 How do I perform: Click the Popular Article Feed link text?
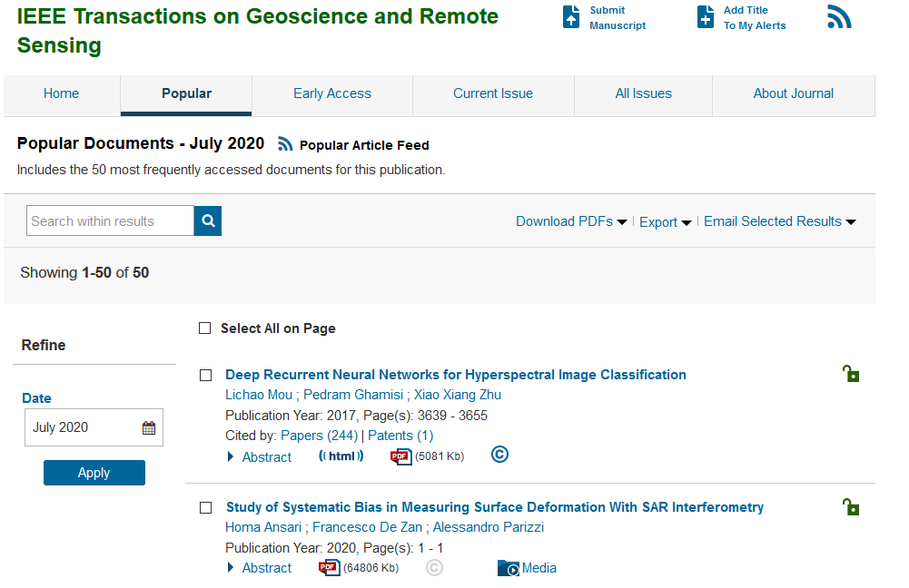click(x=364, y=145)
